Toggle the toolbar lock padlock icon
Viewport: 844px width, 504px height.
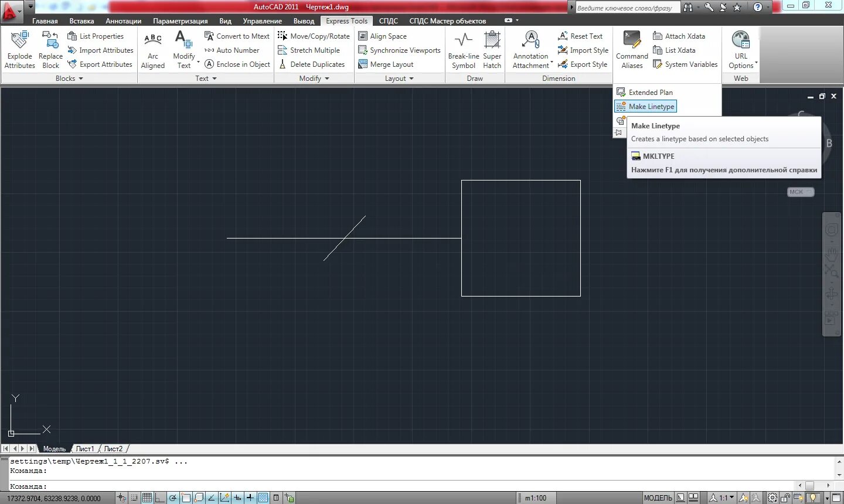pos(785,498)
